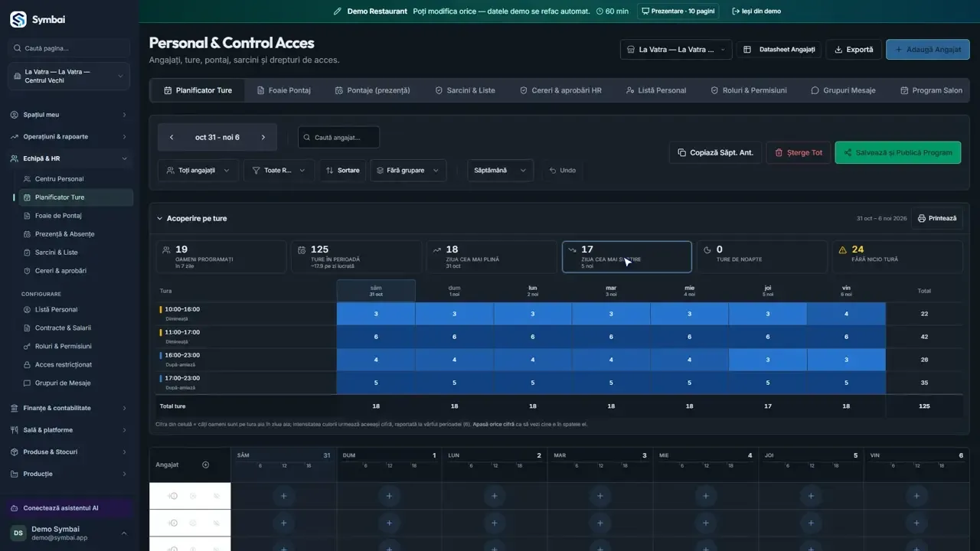Switch to Pontaje (prezență) tab
This screenshot has height=551, width=980.
pyautogui.click(x=373, y=90)
